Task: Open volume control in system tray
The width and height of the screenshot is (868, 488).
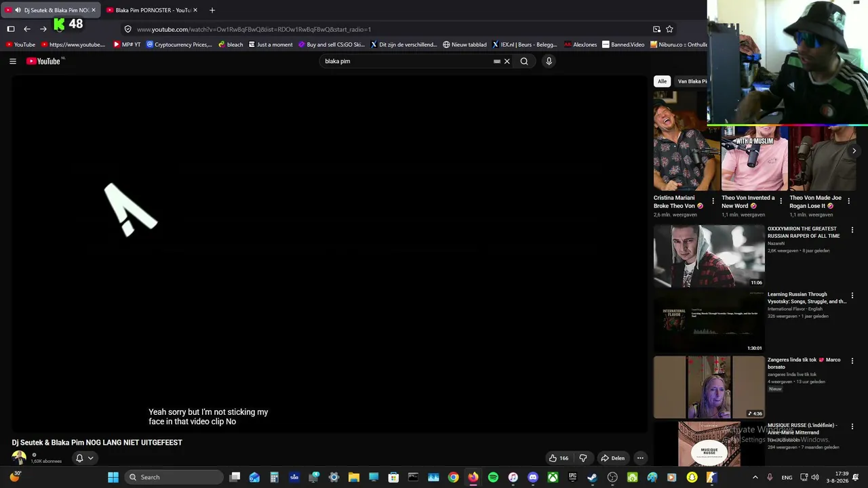Action: [815, 477]
